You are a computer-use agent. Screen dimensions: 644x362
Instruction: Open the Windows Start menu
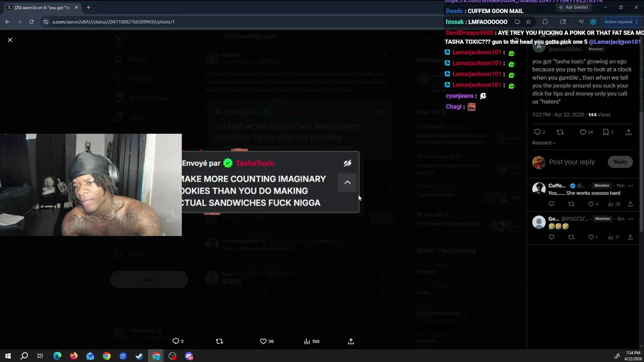pyautogui.click(x=8, y=356)
